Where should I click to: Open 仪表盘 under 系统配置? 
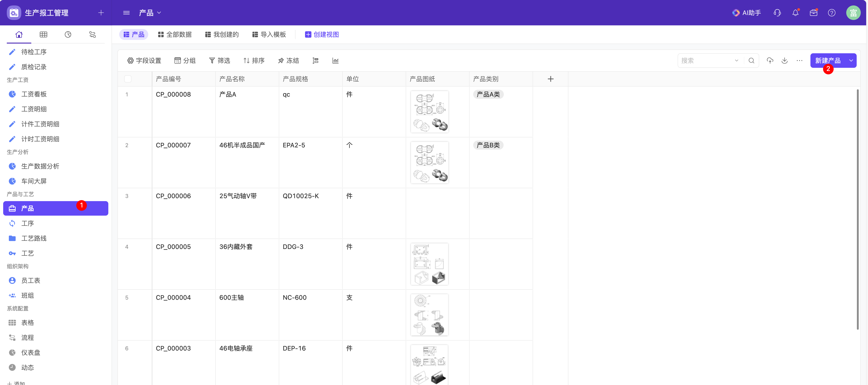coord(56,353)
